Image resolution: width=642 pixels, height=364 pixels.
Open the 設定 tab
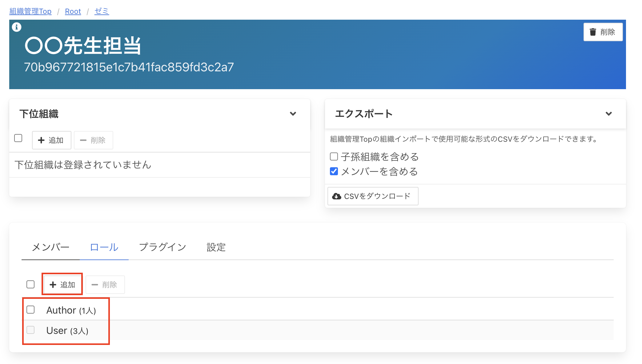point(216,247)
